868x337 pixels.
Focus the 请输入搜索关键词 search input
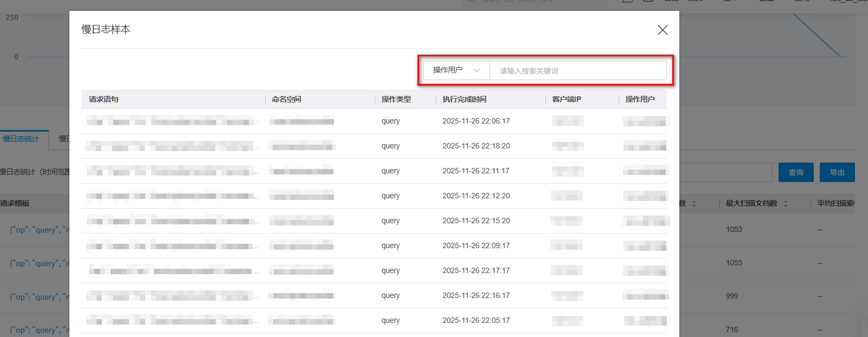[577, 71]
